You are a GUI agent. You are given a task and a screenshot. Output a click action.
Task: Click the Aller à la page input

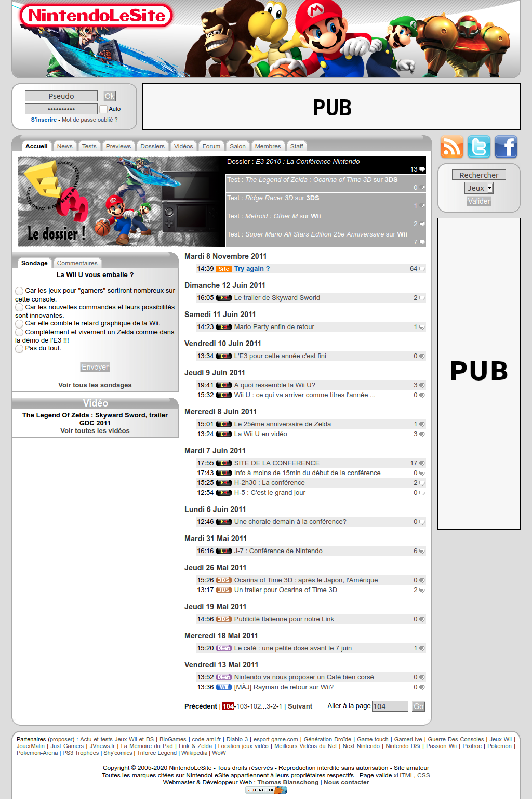(390, 706)
